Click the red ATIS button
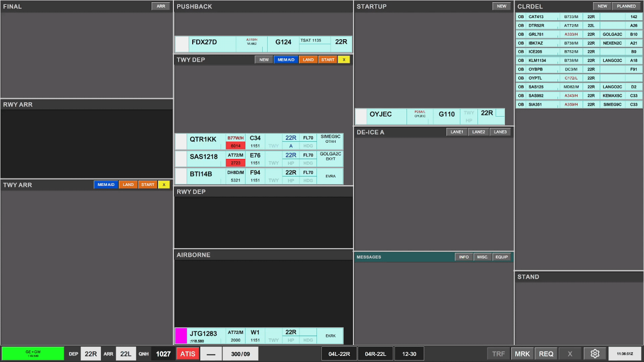The image size is (644, 362). click(x=188, y=353)
